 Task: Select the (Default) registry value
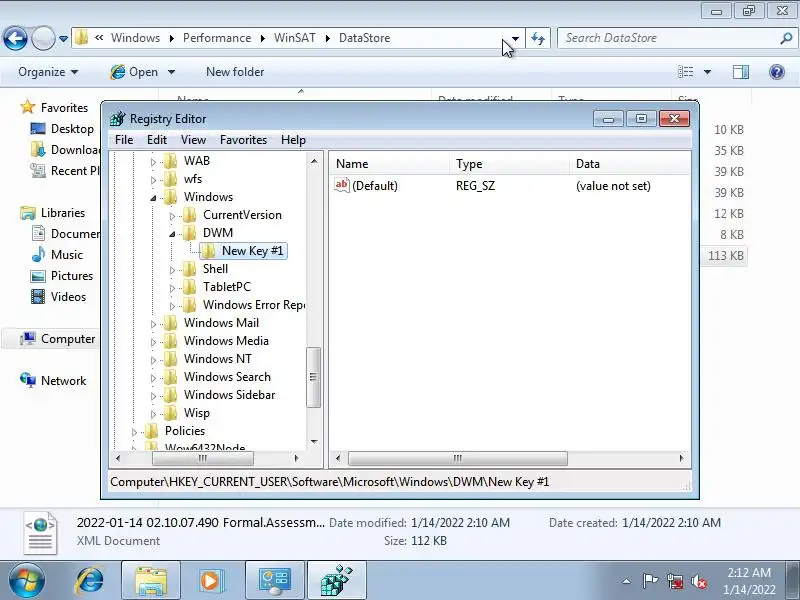[374, 186]
